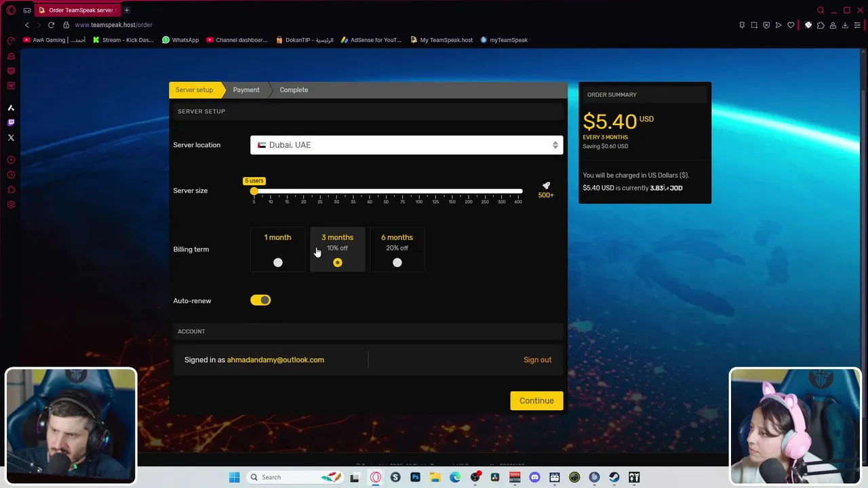Open History from the sidebar clock icon
Viewport: 868px width, 488px height.
click(11, 175)
